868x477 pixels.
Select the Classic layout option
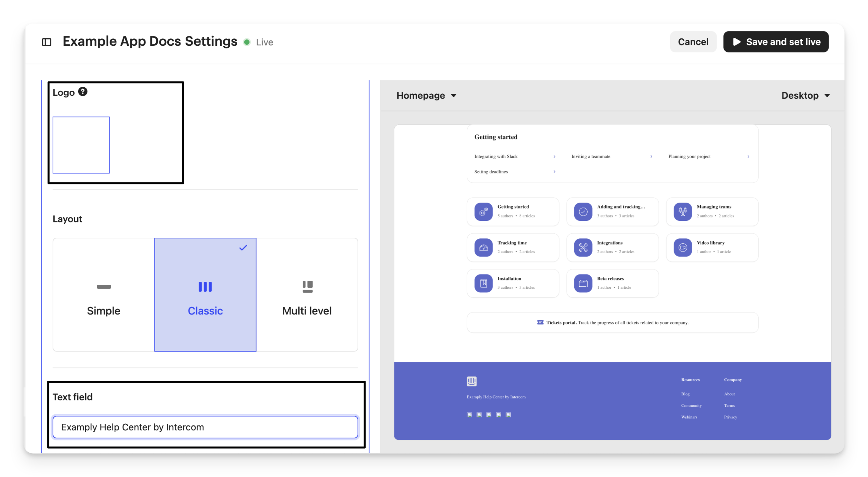coord(205,295)
